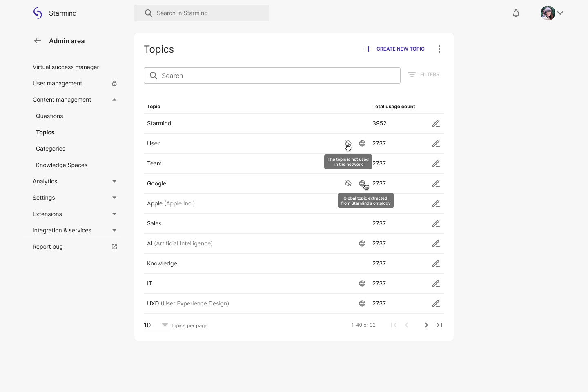This screenshot has height=392, width=588.
Task: Edit the Knowledge topic
Action: pyautogui.click(x=436, y=263)
